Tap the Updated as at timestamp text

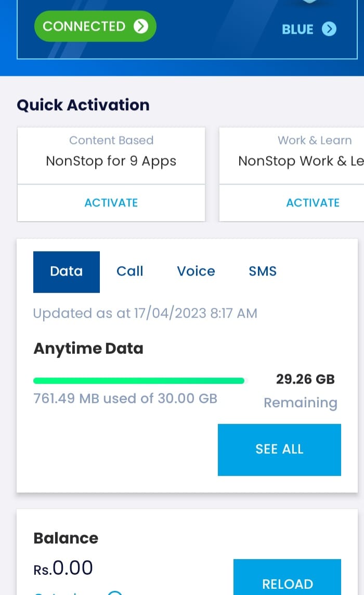tap(146, 314)
